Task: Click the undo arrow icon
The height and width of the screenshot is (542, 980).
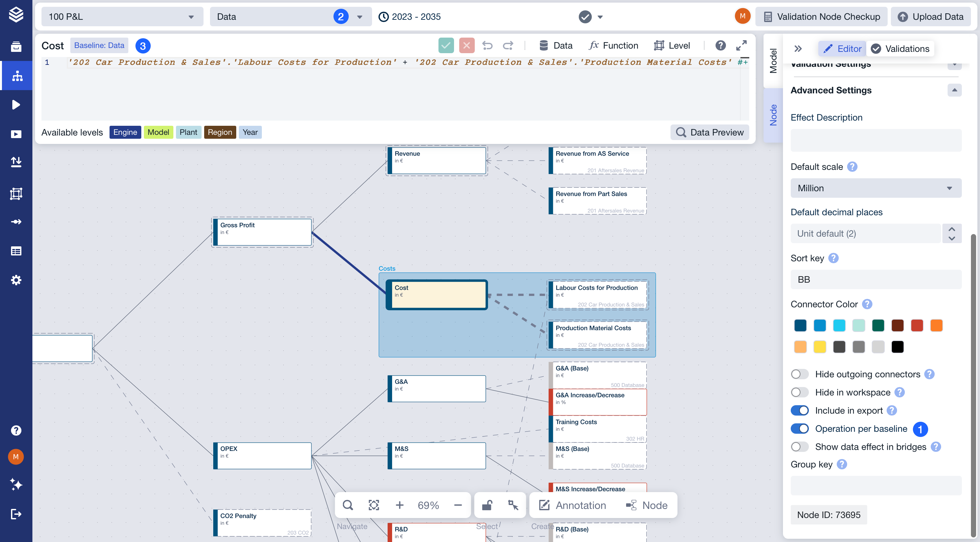Action: [487, 46]
